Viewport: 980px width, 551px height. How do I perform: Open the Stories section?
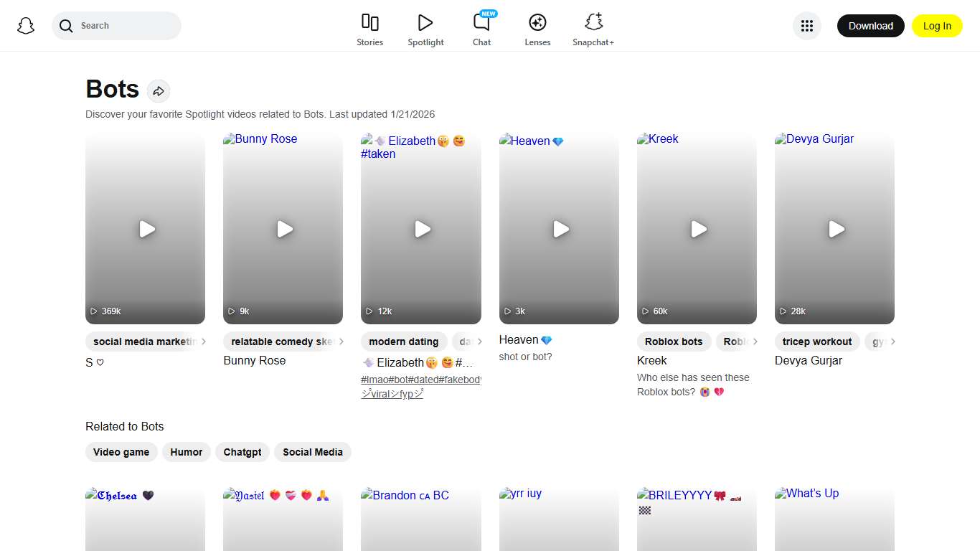point(369,29)
